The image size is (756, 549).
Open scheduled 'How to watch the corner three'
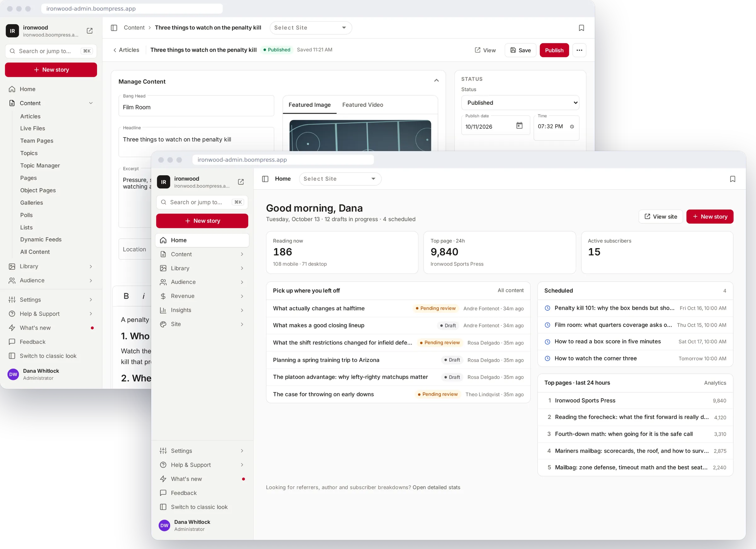coord(635,359)
